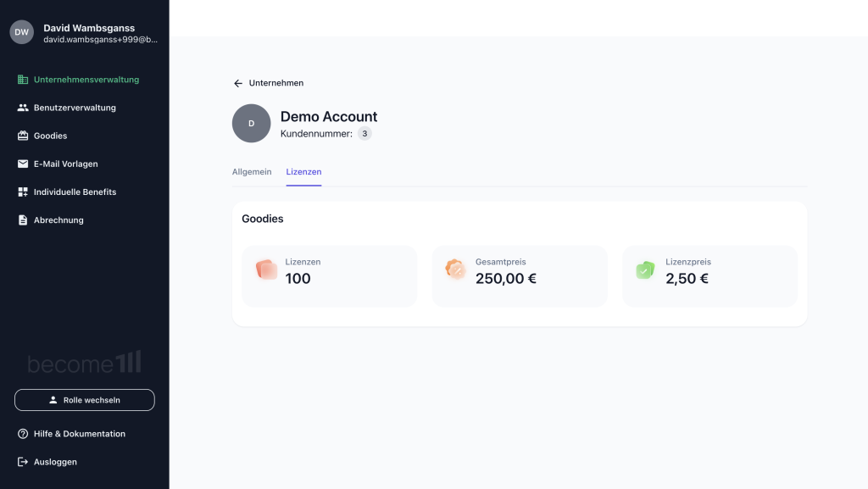Switch to the Allgemein tab
868x489 pixels.
tap(252, 172)
